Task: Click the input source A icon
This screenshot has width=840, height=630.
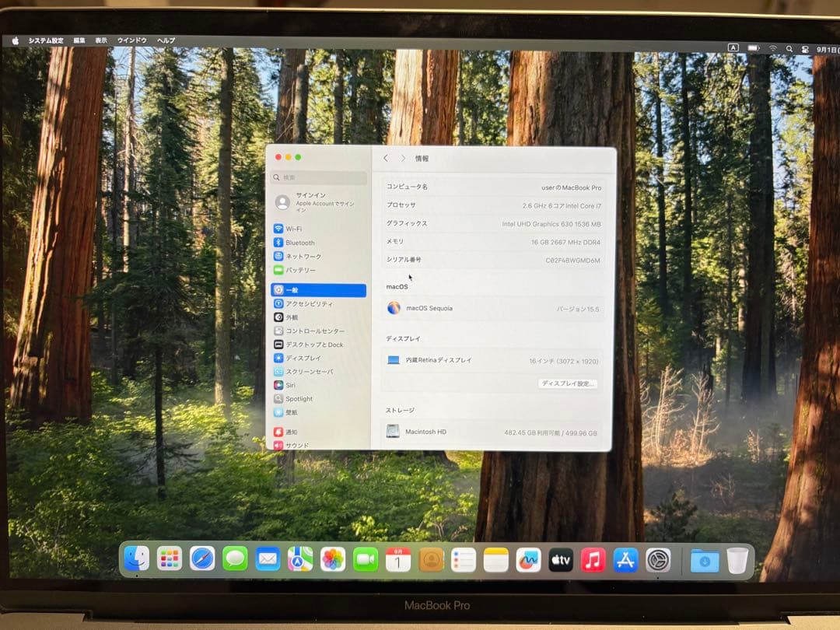Action: [x=733, y=48]
